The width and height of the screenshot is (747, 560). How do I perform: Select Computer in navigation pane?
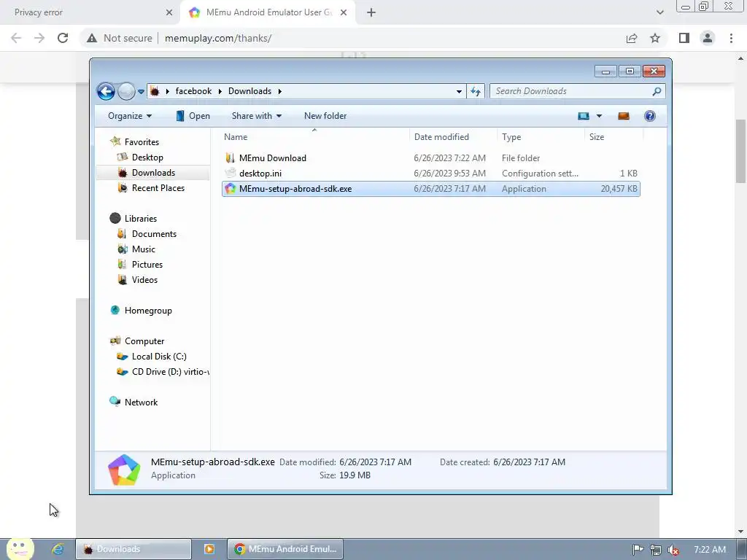point(144,341)
